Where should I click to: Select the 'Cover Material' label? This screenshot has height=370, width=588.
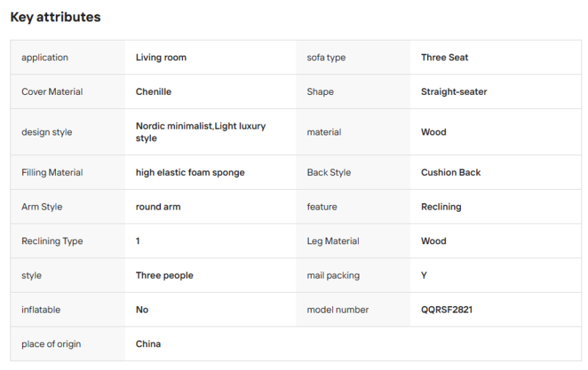point(52,91)
